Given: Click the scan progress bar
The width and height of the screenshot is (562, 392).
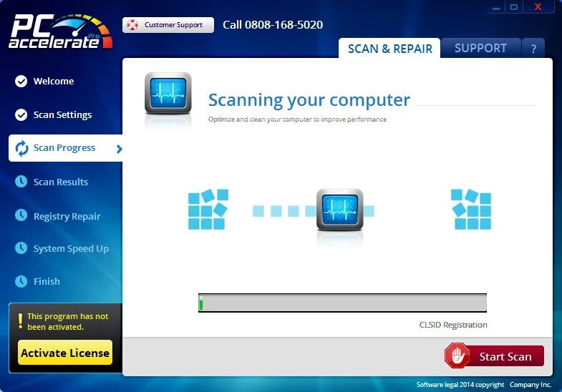Looking at the screenshot, I should (342, 303).
